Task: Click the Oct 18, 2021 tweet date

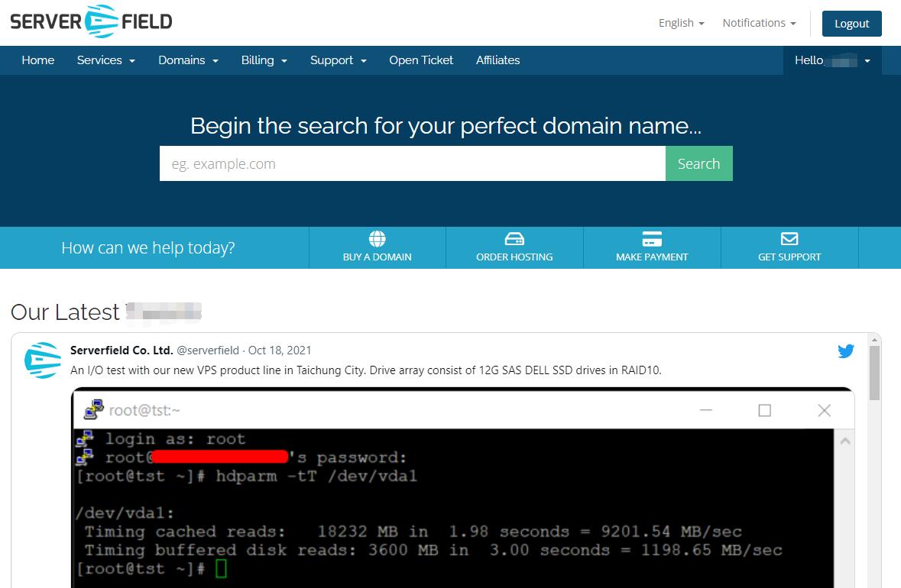Action: 279,351
